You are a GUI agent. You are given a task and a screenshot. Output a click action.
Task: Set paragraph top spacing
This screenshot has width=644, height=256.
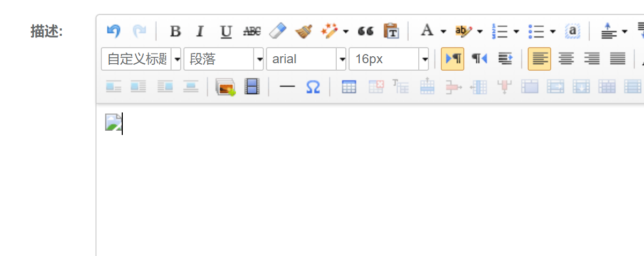[x=608, y=31]
